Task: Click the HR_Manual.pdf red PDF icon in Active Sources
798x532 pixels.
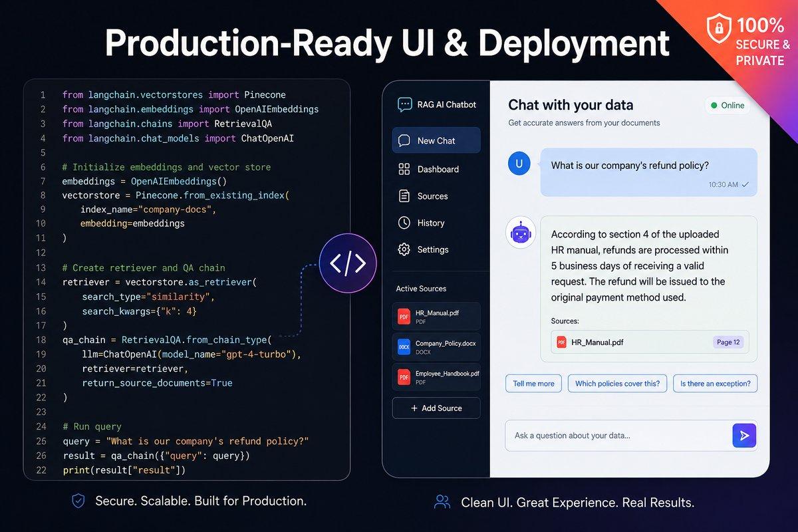Action: tap(404, 316)
